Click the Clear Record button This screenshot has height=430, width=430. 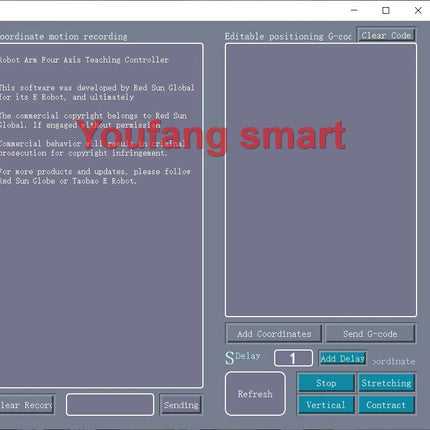coord(27,405)
